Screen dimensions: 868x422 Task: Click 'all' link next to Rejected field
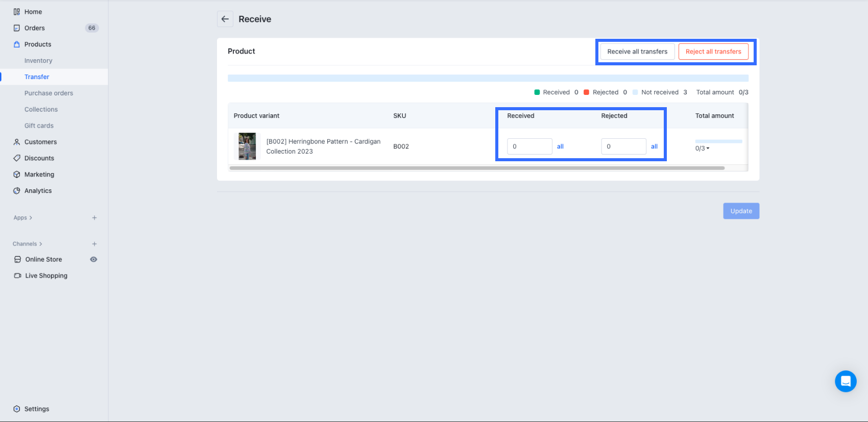point(654,146)
